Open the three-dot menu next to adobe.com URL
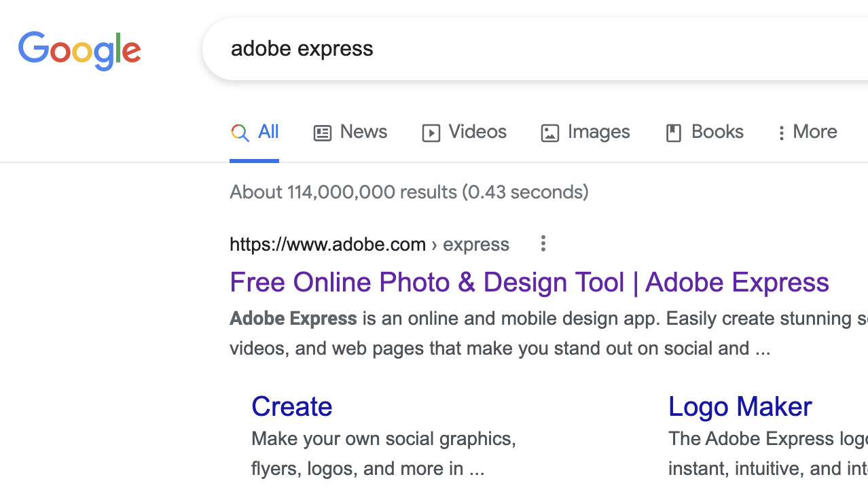 click(543, 243)
